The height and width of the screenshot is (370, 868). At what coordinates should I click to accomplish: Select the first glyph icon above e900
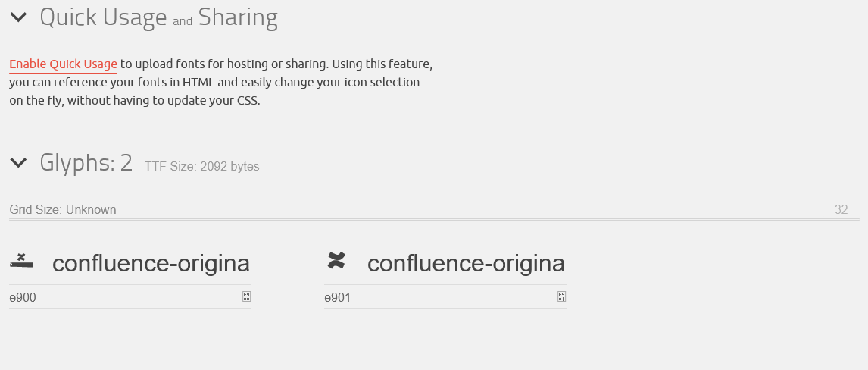coord(22,260)
